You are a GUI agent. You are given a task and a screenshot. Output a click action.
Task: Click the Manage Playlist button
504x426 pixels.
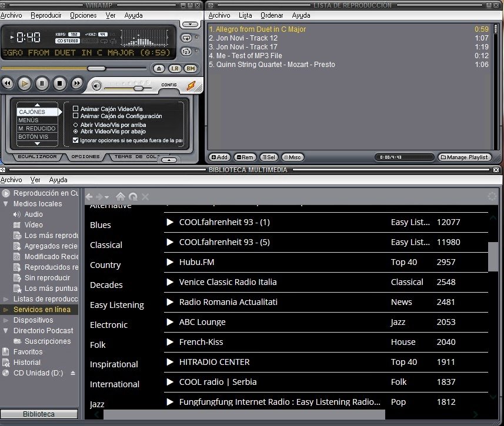point(465,157)
